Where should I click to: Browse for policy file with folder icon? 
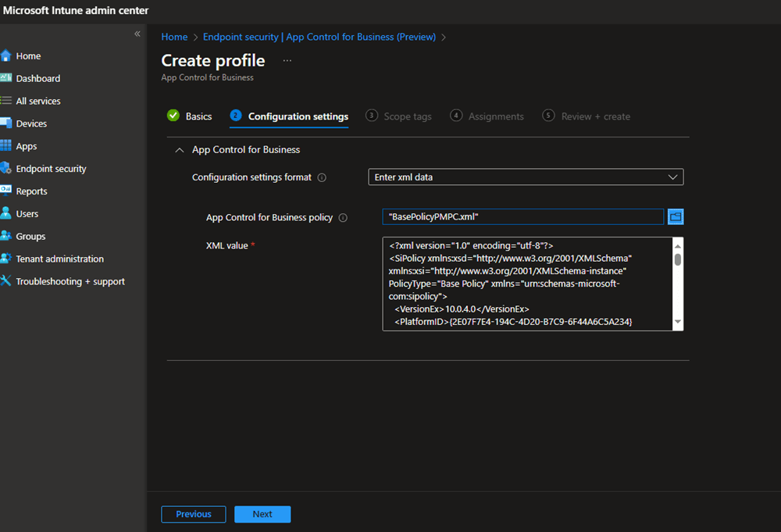(x=676, y=216)
